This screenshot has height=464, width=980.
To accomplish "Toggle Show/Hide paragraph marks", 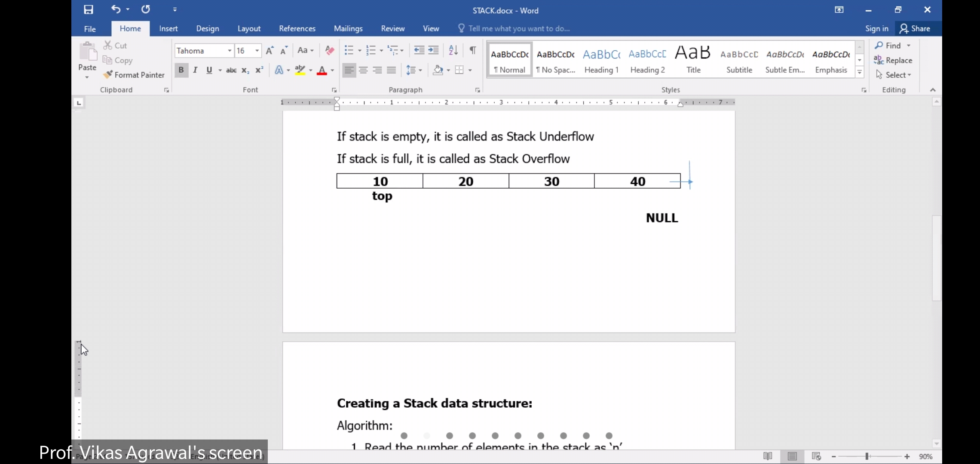I will [x=472, y=50].
